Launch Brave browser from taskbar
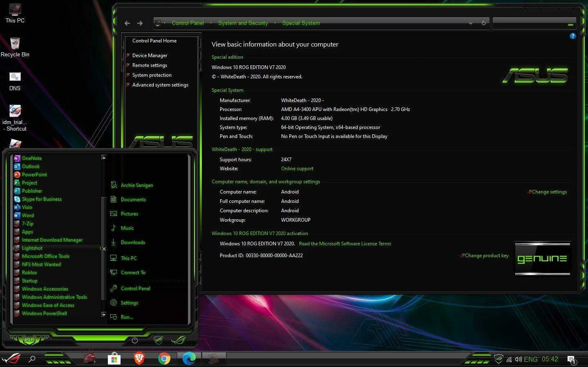Viewport: 588px width, 367px height. point(139,359)
